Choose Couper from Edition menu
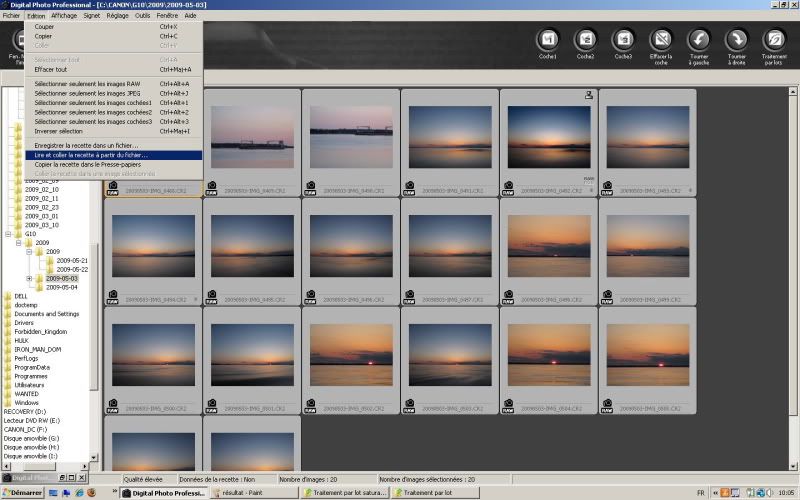The width and height of the screenshot is (800, 500). 114,27
